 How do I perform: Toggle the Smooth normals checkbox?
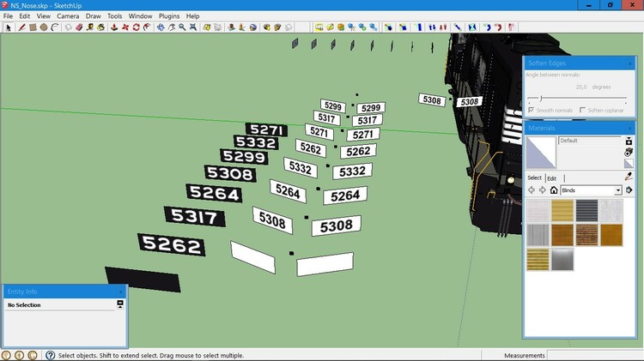(x=532, y=111)
